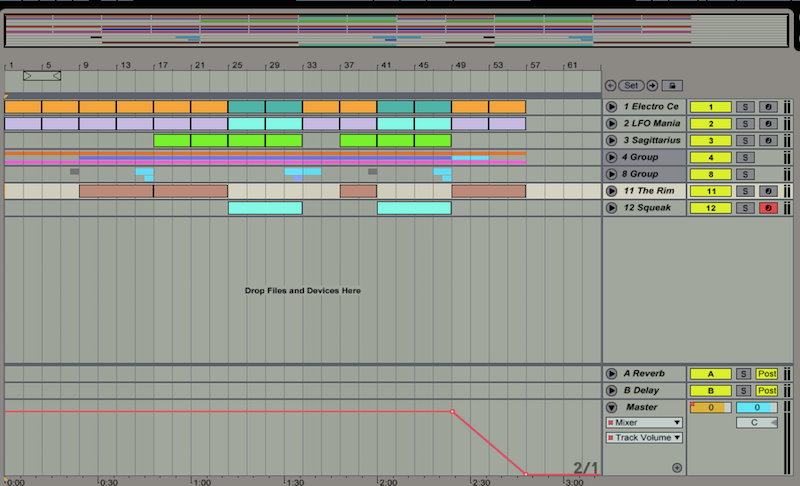The height and width of the screenshot is (486, 800).
Task: Unfold the A Reverb return track
Action: point(611,374)
